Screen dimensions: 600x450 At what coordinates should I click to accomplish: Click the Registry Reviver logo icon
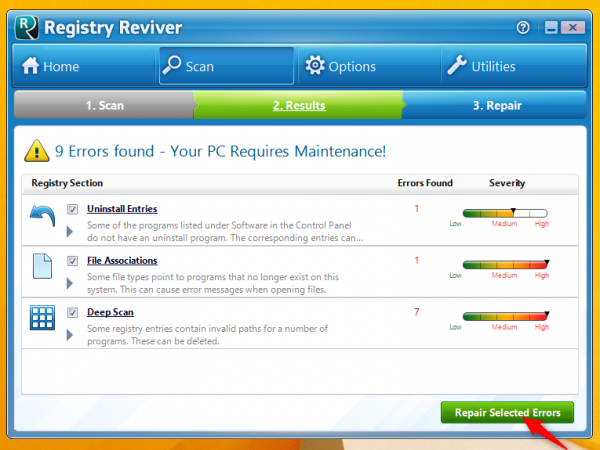coord(26,28)
